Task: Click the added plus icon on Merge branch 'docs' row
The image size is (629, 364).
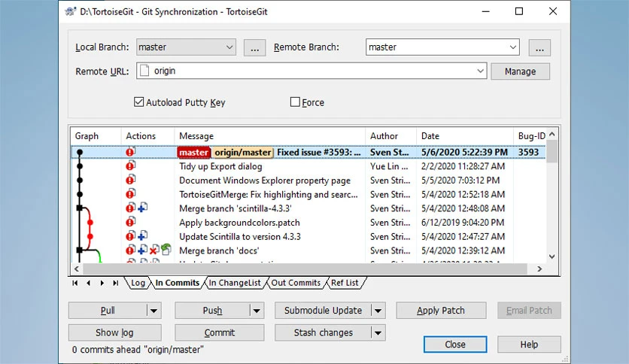Action: (x=142, y=250)
